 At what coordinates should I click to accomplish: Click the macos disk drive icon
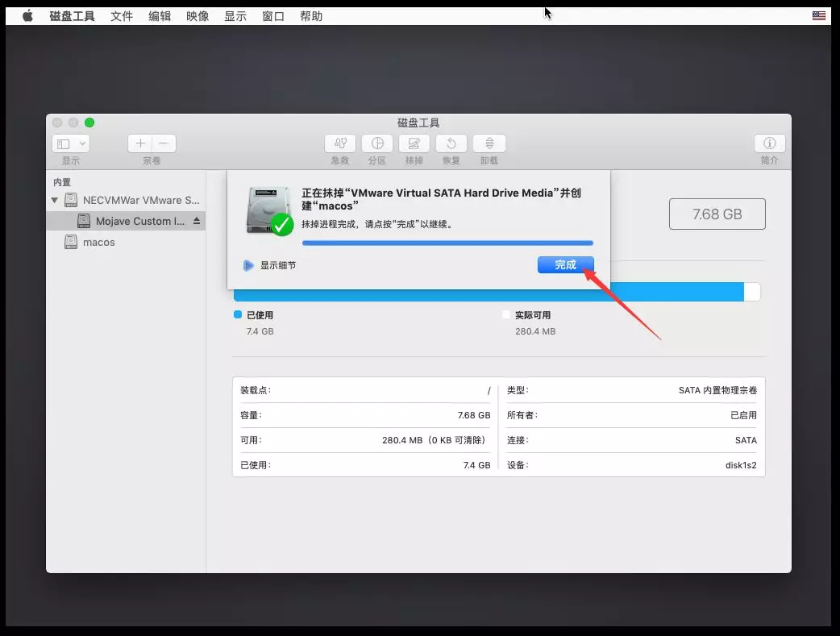(x=71, y=242)
